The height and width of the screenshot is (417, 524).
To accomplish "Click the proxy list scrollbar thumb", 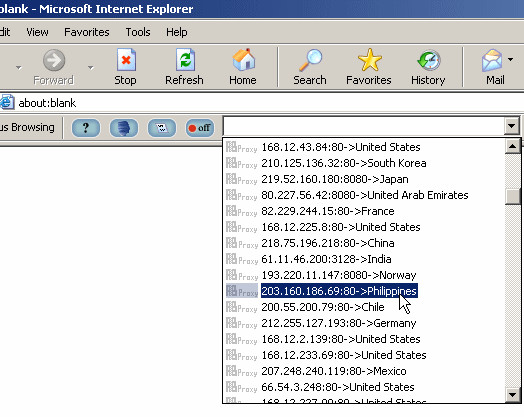I will tap(513, 196).
